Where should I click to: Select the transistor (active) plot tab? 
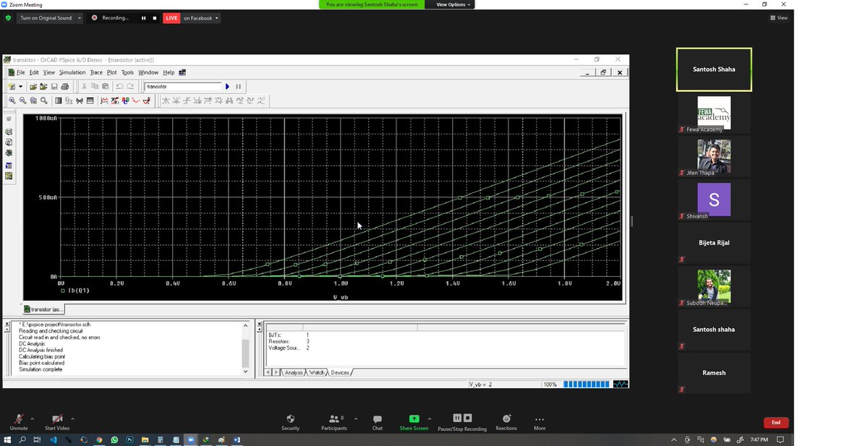(44, 309)
